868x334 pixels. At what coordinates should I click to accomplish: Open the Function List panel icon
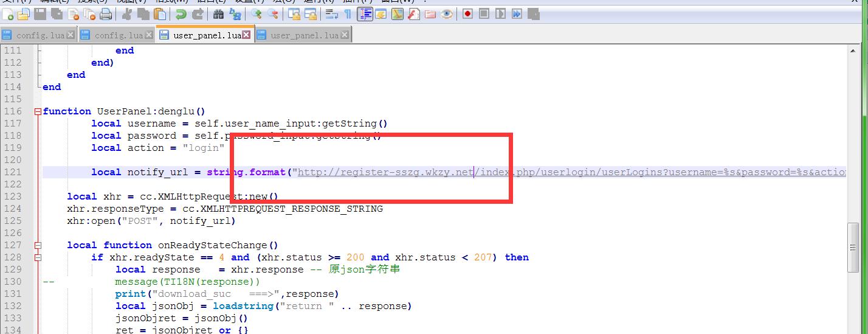[414, 14]
